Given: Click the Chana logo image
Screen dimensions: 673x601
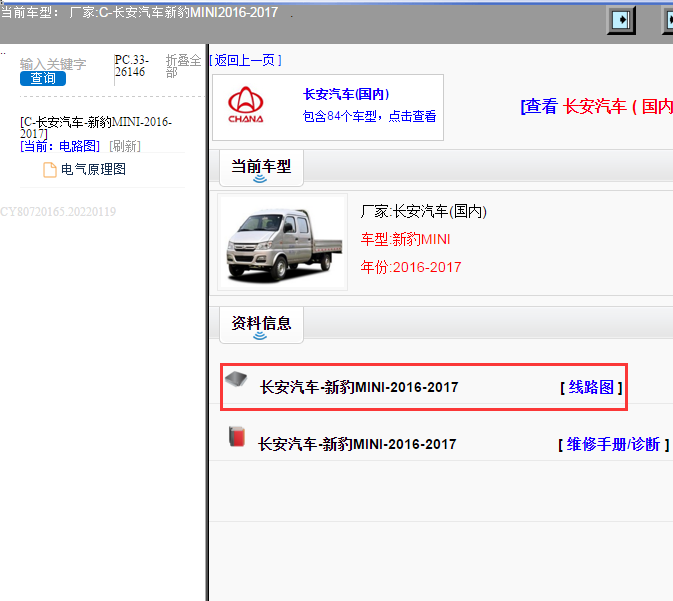Looking at the screenshot, I should [246, 105].
